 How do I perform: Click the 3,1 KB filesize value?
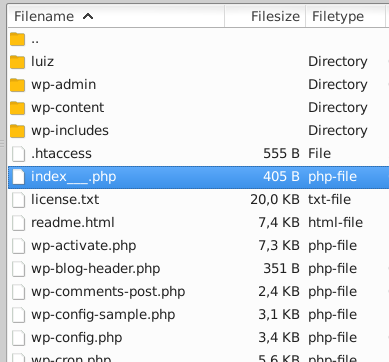pos(279,315)
